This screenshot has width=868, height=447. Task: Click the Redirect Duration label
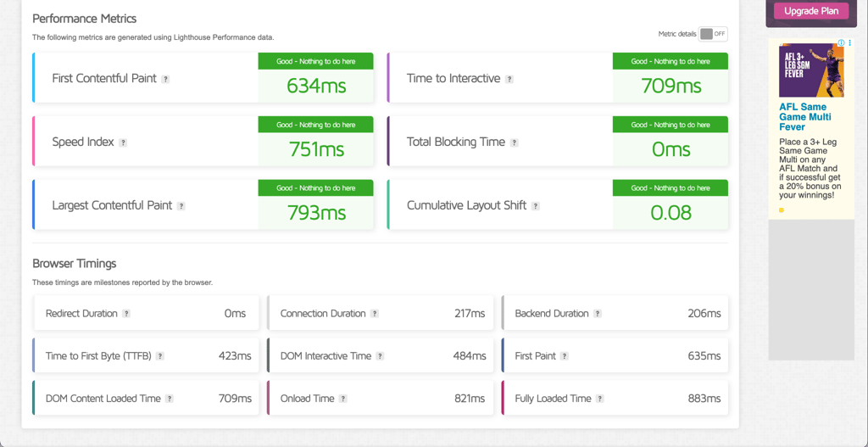click(x=81, y=314)
